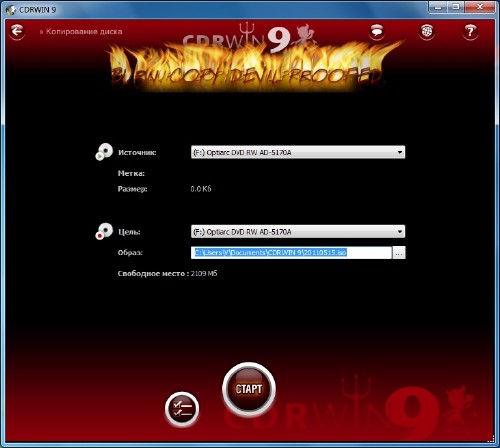500x448 pixels.
Task: Click the Свободное место 2109 Мб text
Action: [x=167, y=274]
